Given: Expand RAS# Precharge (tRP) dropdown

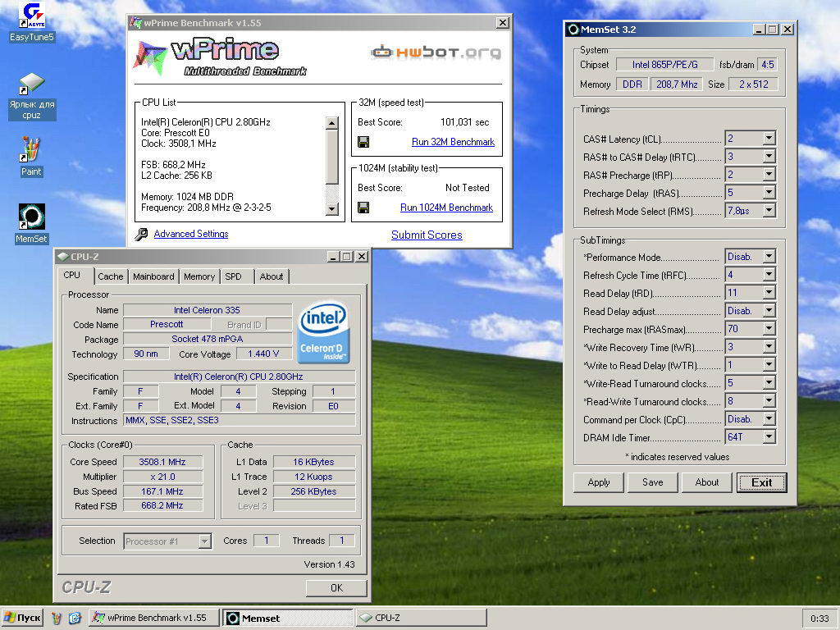Looking at the screenshot, I should point(769,175).
